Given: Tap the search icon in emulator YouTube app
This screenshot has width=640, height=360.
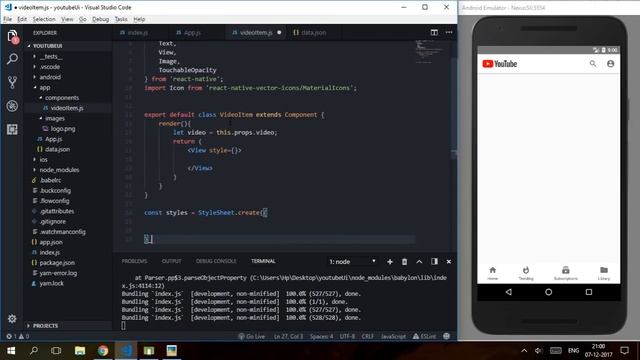Looking at the screenshot, I should (x=593, y=64).
